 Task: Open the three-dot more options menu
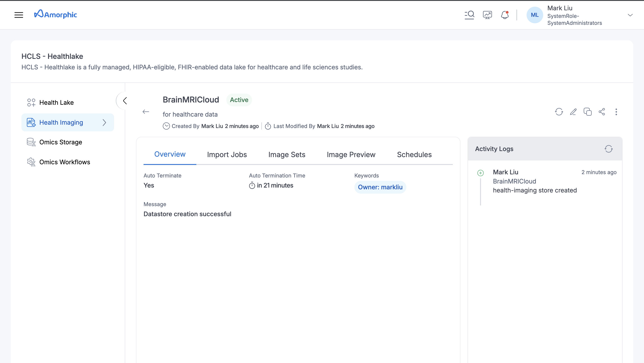point(616,112)
